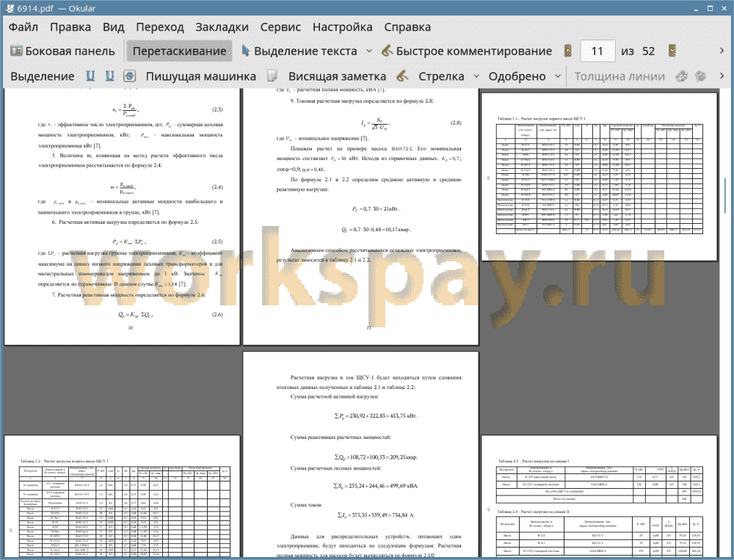This screenshot has height=560, width=734.
Task: Expand main toolbar overflow chevron
Action: point(722,51)
